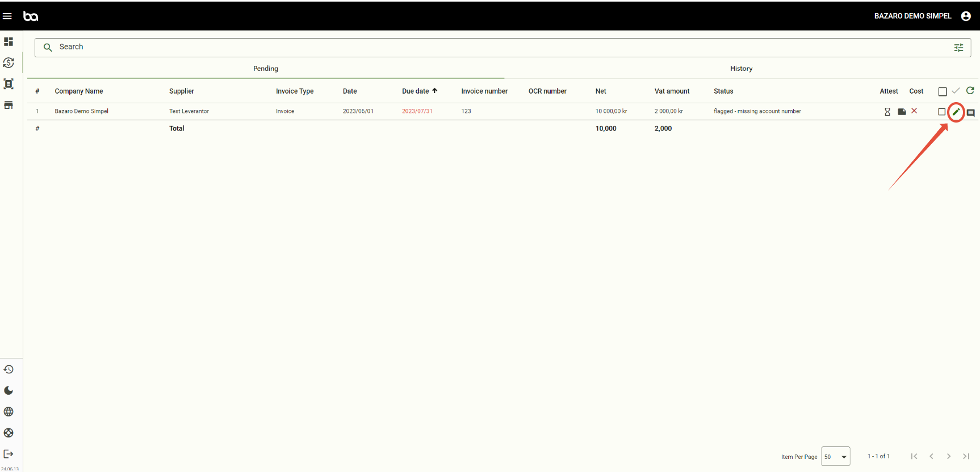980x472 pixels.
Task: Click into the Search field
Action: pos(503,48)
